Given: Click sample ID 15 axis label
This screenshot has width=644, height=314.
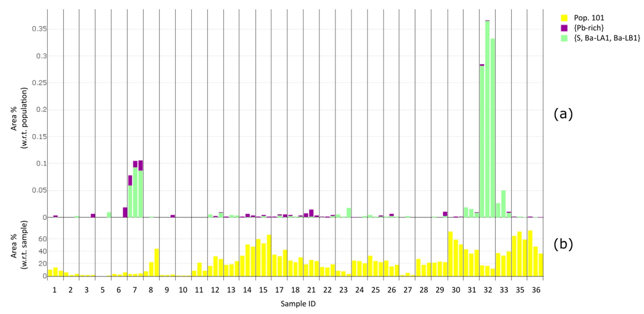Looking at the screenshot, I should [x=263, y=290].
